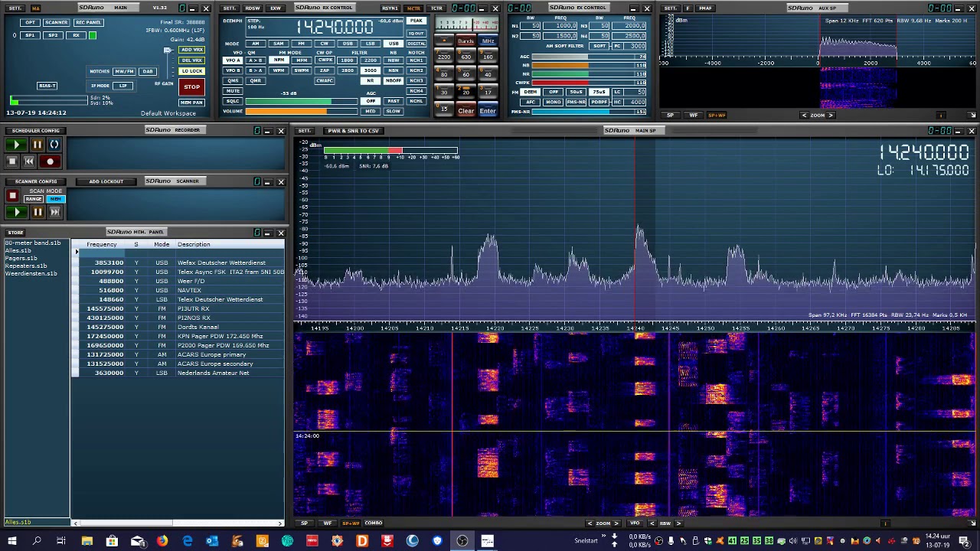Open File Explorer from taskbar
This screenshot has width=980, height=551.
point(87,541)
